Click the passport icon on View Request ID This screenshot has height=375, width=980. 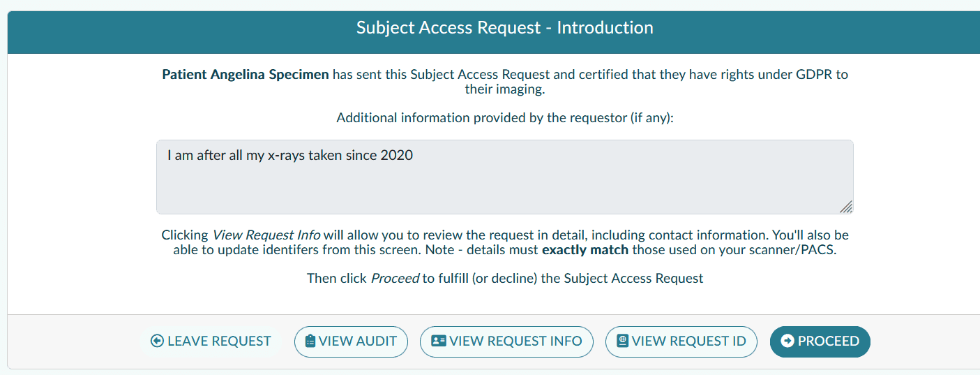coord(623,341)
